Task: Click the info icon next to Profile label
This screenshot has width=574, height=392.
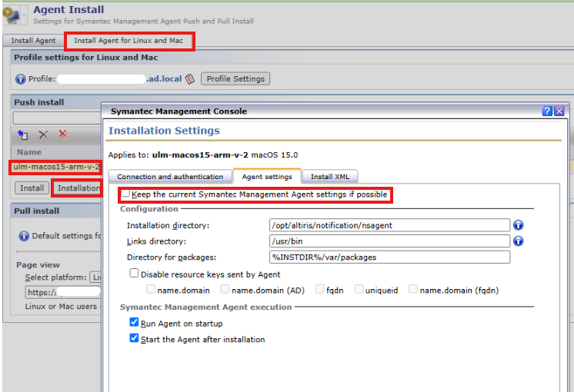Action: pyautogui.click(x=21, y=79)
